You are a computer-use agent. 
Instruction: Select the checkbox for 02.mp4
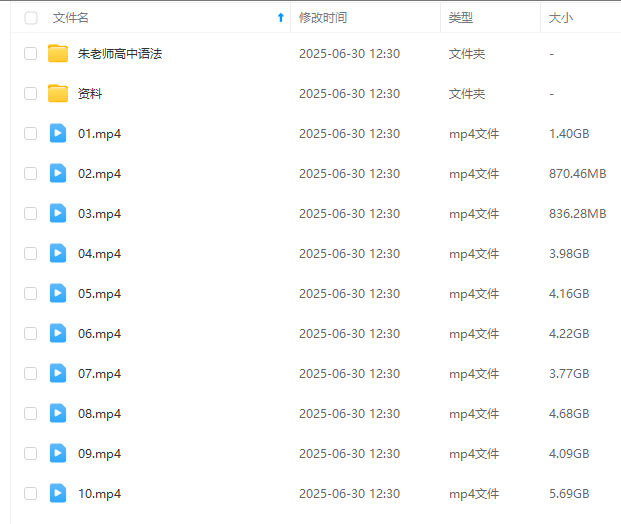[x=30, y=173]
